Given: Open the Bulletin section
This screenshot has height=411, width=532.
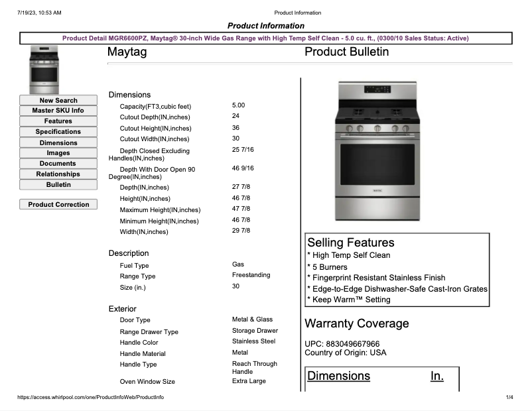Looking at the screenshot, I should [x=58, y=185].
